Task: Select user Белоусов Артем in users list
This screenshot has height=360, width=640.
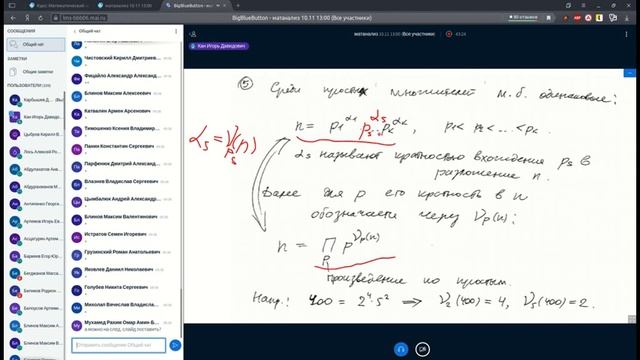Action: pyautogui.click(x=36, y=308)
